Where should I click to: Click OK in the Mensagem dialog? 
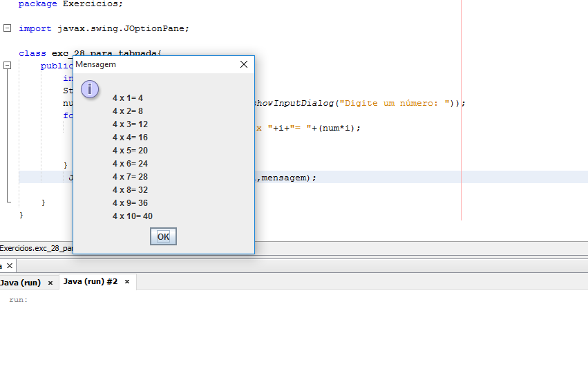click(163, 236)
